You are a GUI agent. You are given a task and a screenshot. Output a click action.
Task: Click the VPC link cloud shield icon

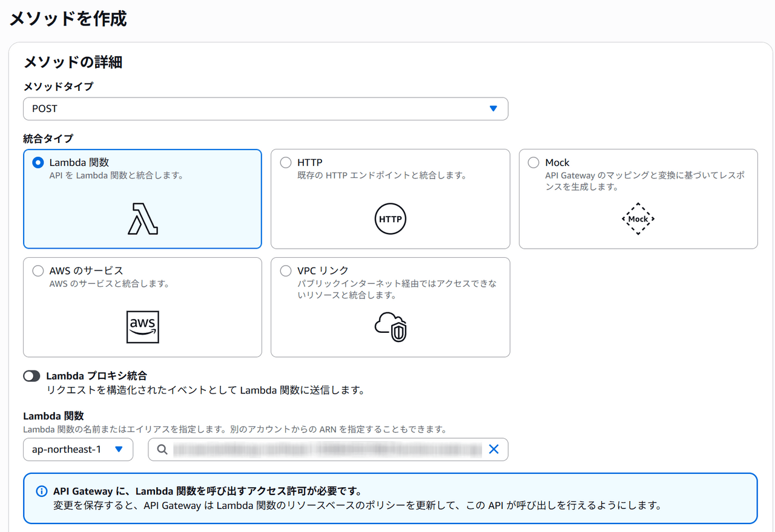tap(391, 327)
